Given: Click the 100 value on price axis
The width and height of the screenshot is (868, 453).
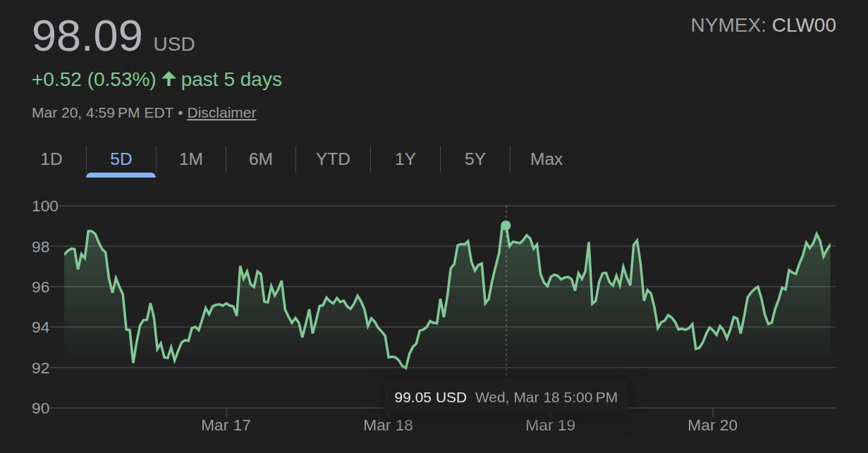Looking at the screenshot, I should point(45,206).
